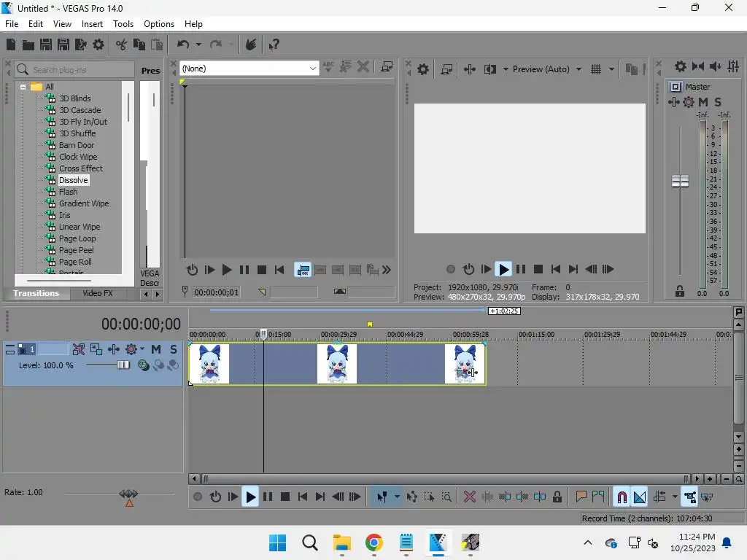The width and height of the screenshot is (747, 560).
Task: Click the track 1 Level slider handle
Action: point(123,365)
